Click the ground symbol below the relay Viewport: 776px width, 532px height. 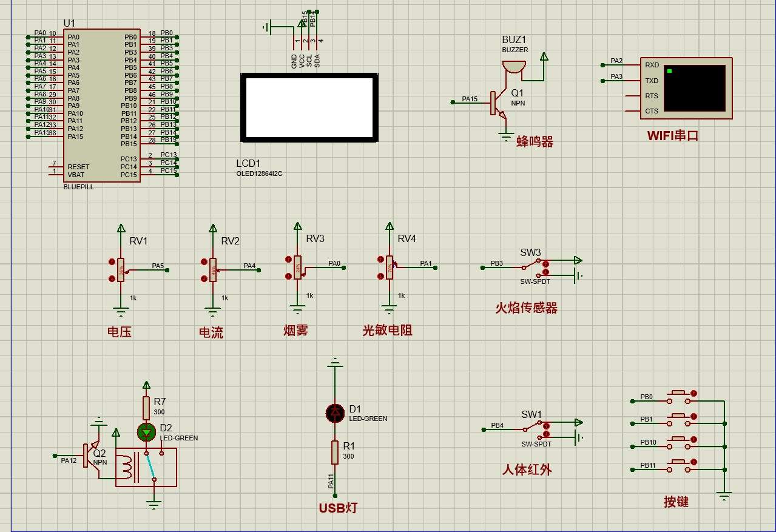[x=154, y=504]
